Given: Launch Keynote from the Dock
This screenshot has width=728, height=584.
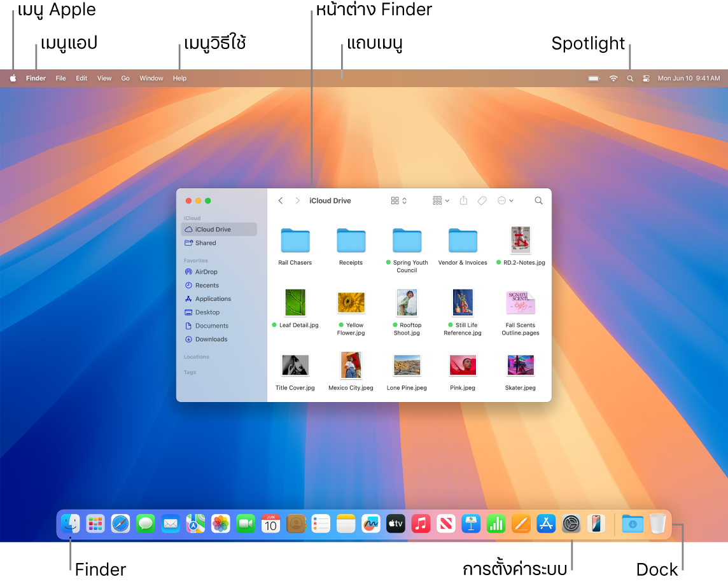Looking at the screenshot, I should click(x=471, y=524).
